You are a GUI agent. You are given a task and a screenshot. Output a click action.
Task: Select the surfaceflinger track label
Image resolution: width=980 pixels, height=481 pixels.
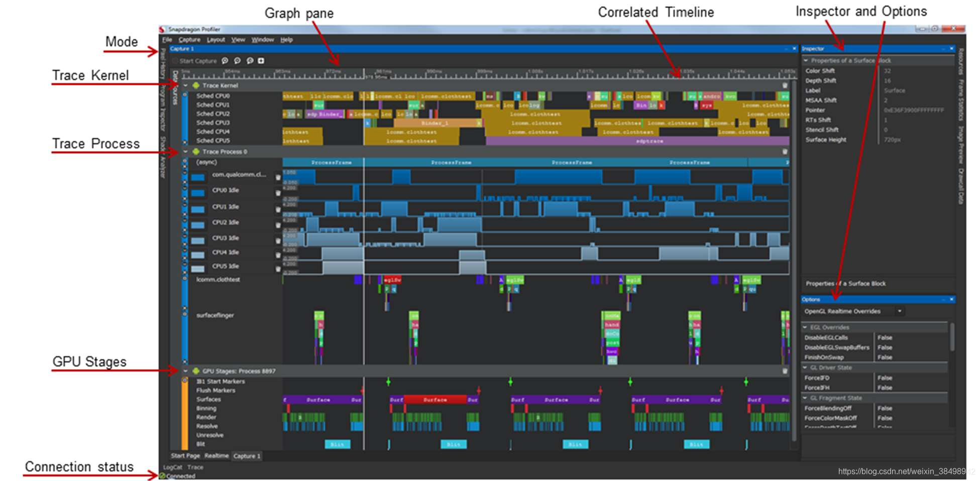(215, 315)
